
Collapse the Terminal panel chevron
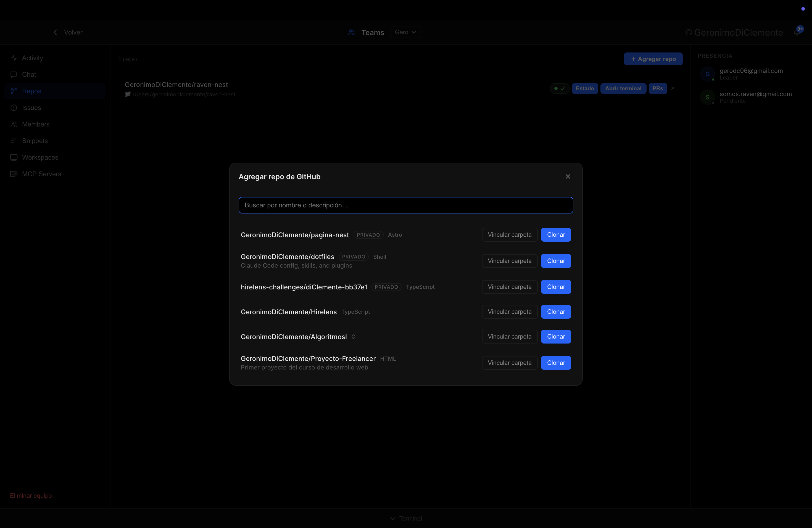[x=393, y=518]
